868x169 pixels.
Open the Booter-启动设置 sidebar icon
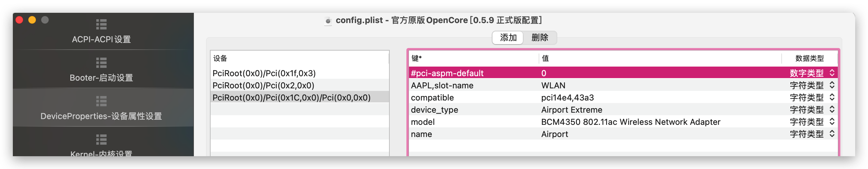click(x=101, y=63)
